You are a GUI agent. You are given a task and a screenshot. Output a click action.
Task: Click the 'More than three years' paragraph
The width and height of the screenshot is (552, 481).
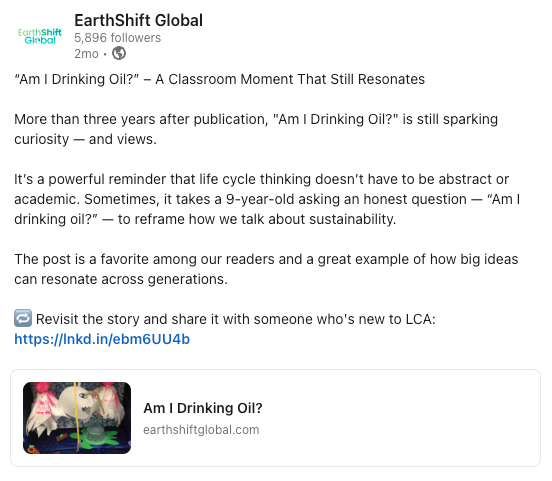point(256,129)
